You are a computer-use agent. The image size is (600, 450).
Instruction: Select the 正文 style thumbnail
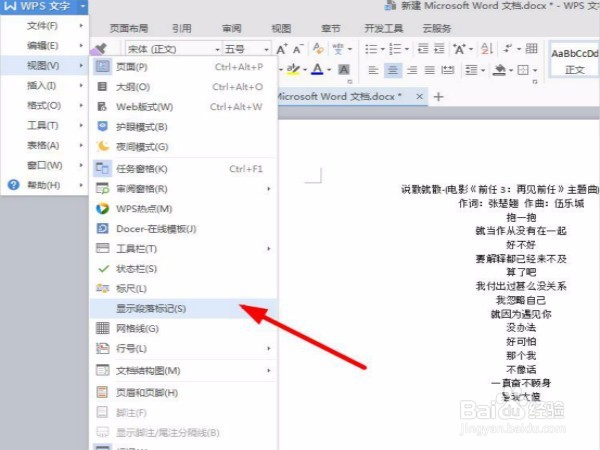click(x=574, y=61)
